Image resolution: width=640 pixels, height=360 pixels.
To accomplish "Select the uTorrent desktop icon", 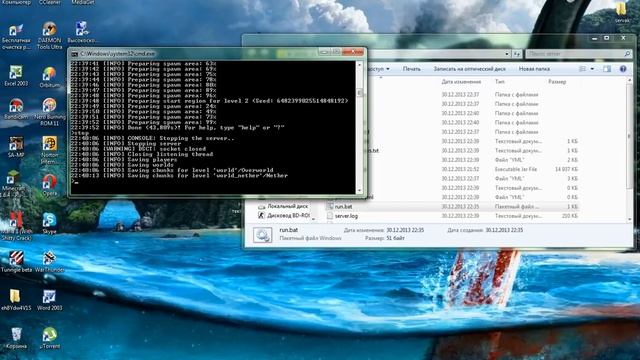I will coord(49,338).
